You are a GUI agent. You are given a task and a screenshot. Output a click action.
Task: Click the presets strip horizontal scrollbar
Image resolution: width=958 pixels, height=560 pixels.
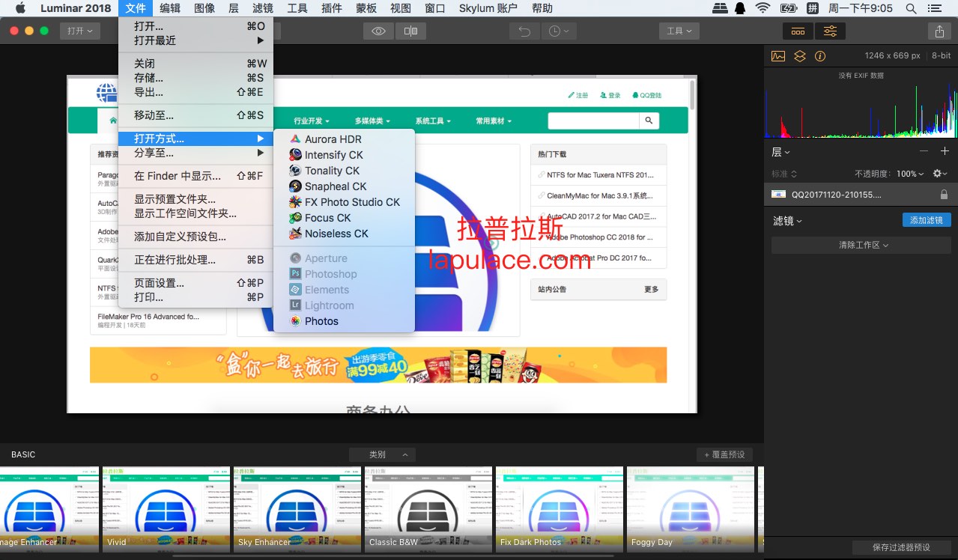(x=393, y=556)
